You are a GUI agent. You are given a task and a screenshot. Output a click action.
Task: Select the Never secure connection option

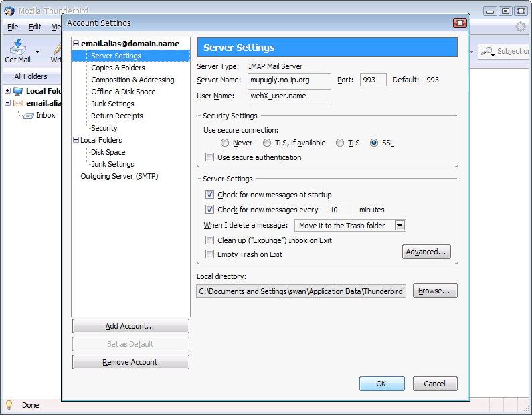(225, 143)
